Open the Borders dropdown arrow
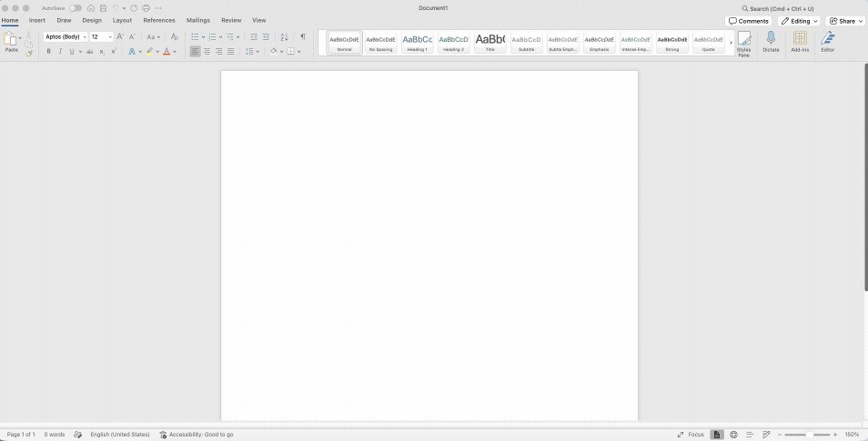This screenshot has height=441, width=868. coord(299,52)
